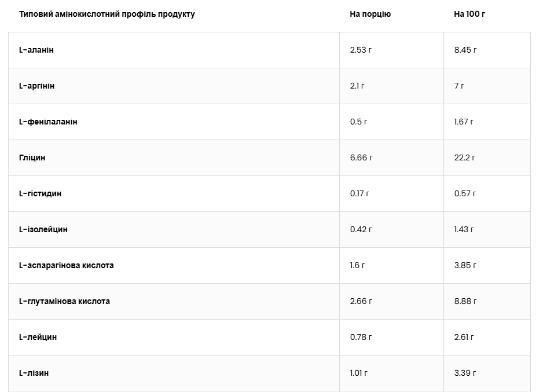Select the L-глутамінова кислота row label
The image size is (536, 392).
pos(64,301)
